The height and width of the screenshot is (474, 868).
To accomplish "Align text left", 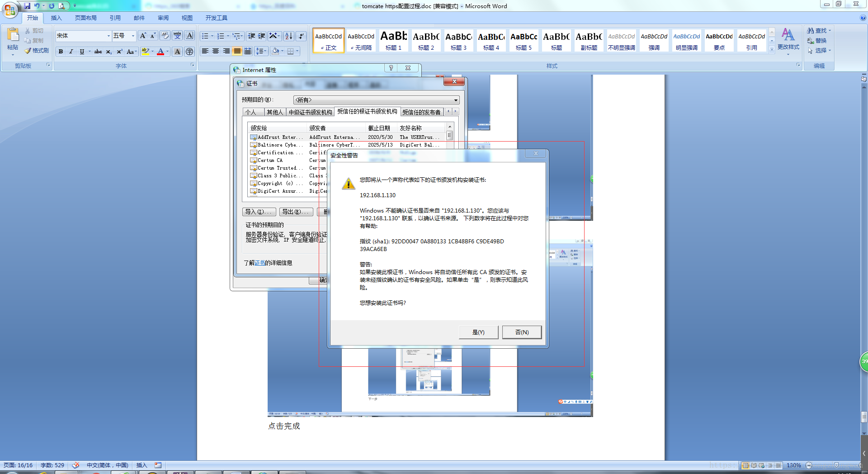I will point(205,51).
